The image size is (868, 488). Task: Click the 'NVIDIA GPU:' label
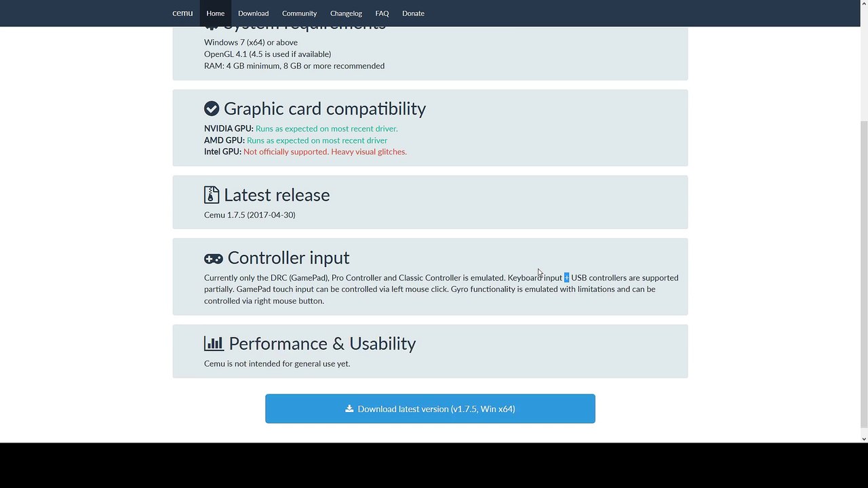coord(229,129)
